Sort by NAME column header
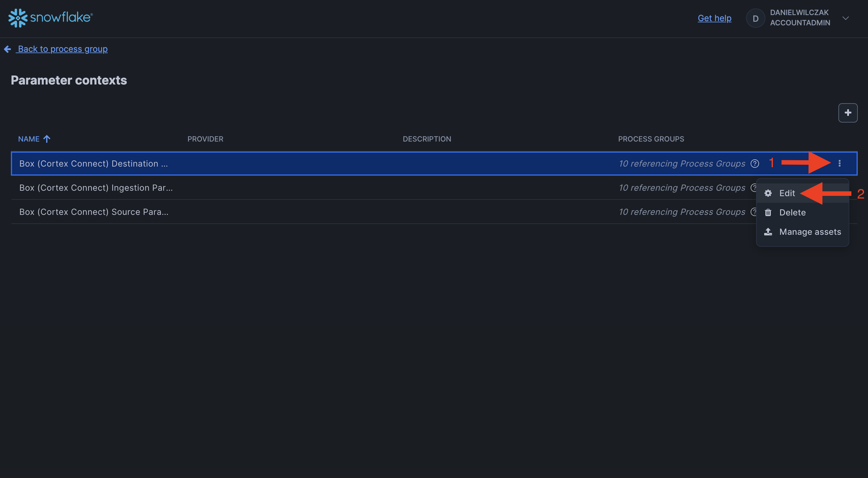 [29, 139]
